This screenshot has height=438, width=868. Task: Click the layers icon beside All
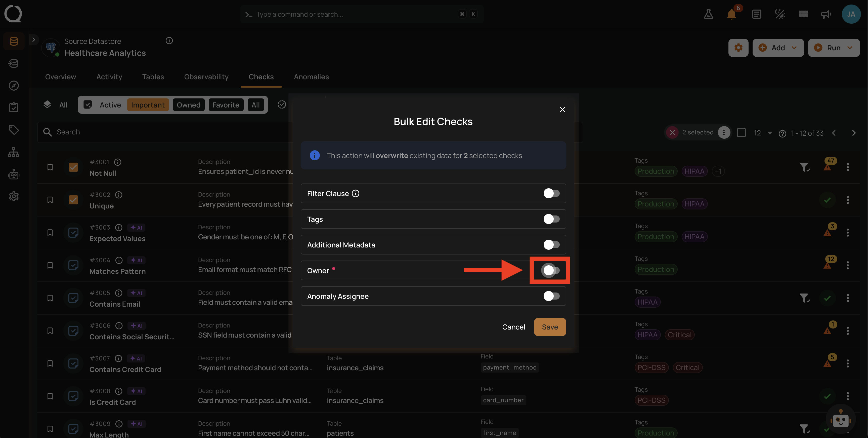(47, 105)
